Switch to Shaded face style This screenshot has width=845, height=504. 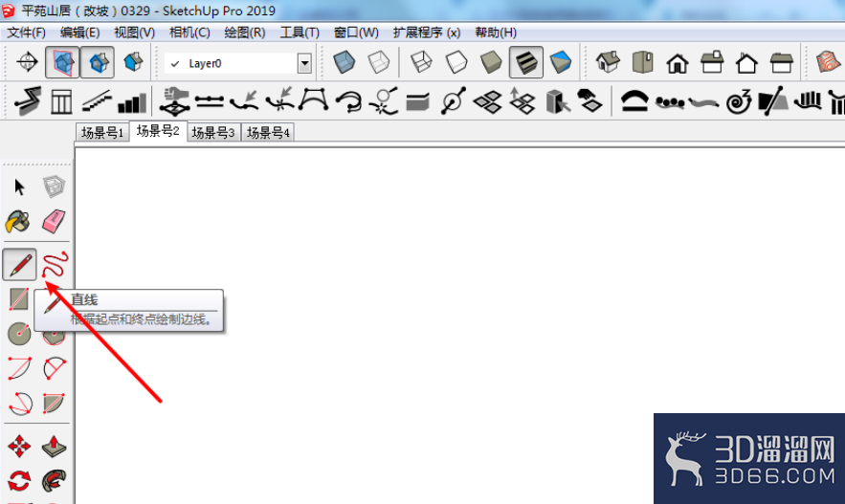(491, 62)
